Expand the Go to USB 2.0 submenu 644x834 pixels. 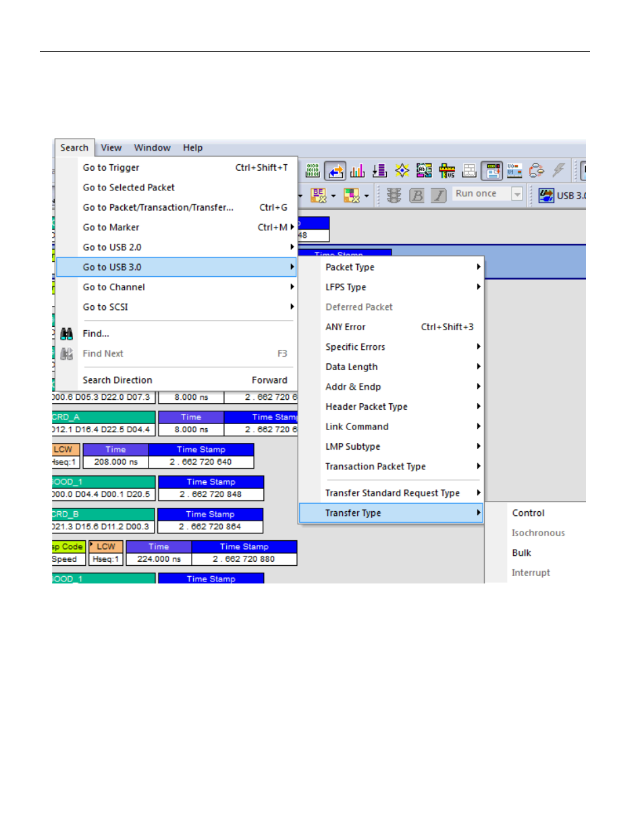[176, 247]
